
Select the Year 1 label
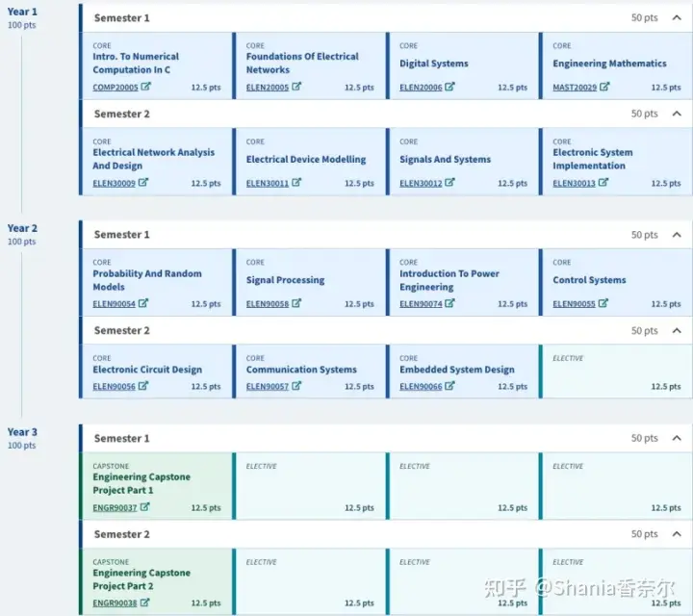(22, 12)
